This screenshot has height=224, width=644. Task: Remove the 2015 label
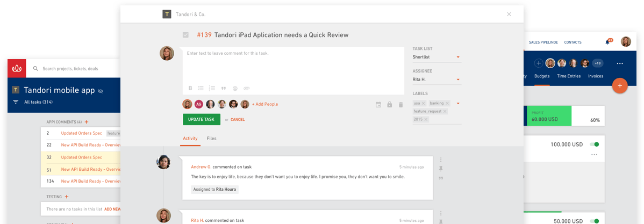tap(426, 119)
